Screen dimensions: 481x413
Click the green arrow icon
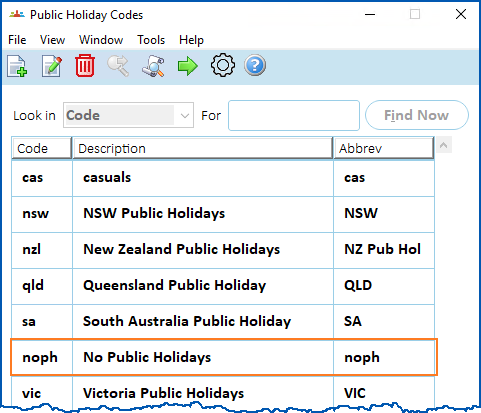click(188, 66)
